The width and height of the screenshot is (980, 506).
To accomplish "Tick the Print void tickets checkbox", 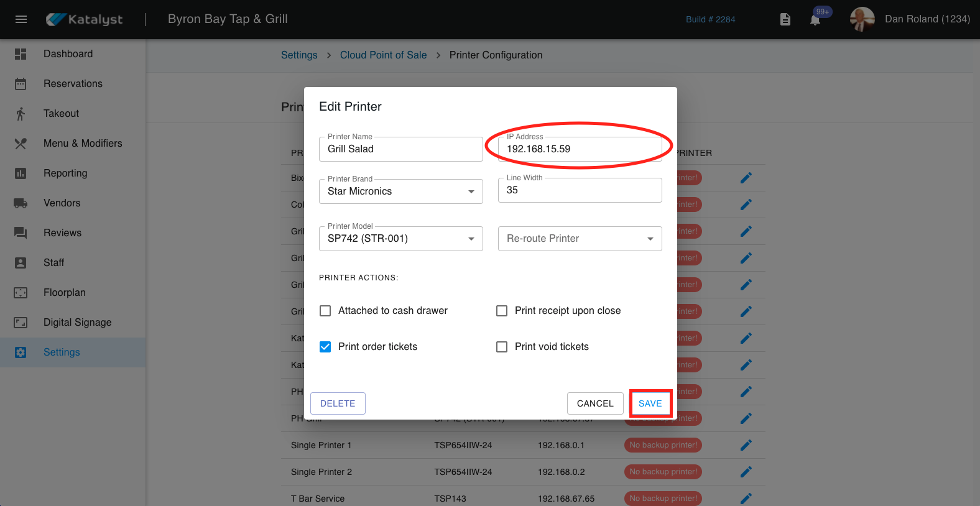I will click(502, 347).
